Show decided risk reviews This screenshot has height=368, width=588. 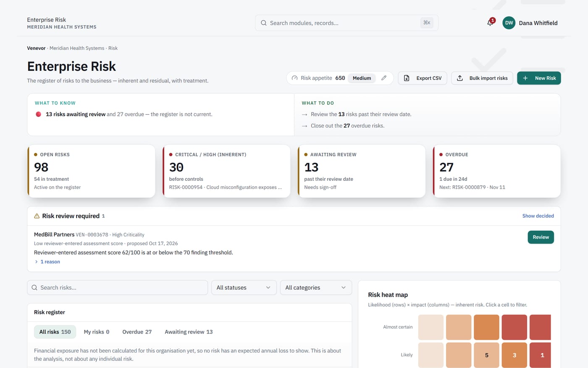click(x=538, y=216)
